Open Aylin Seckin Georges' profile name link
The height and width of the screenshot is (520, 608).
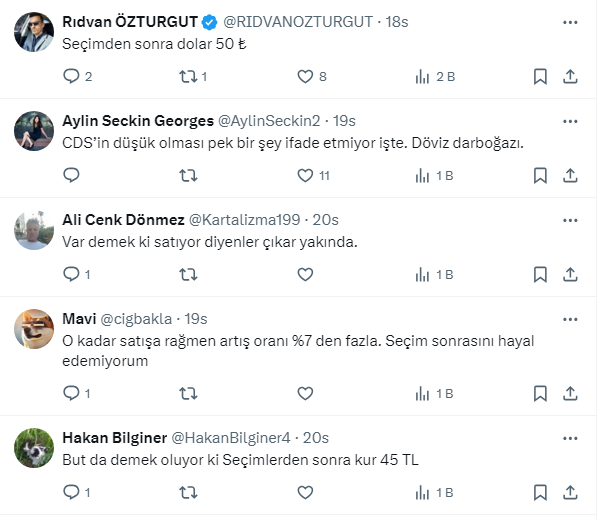click(137, 120)
